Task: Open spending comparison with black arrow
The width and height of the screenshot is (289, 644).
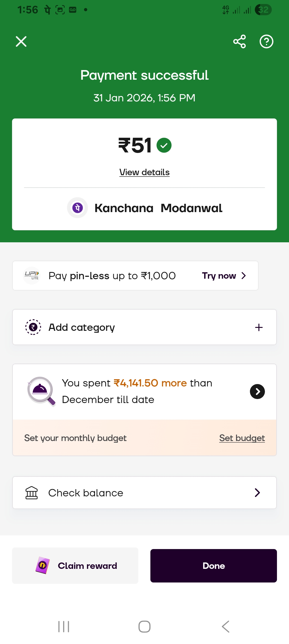Action: [x=257, y=392]
